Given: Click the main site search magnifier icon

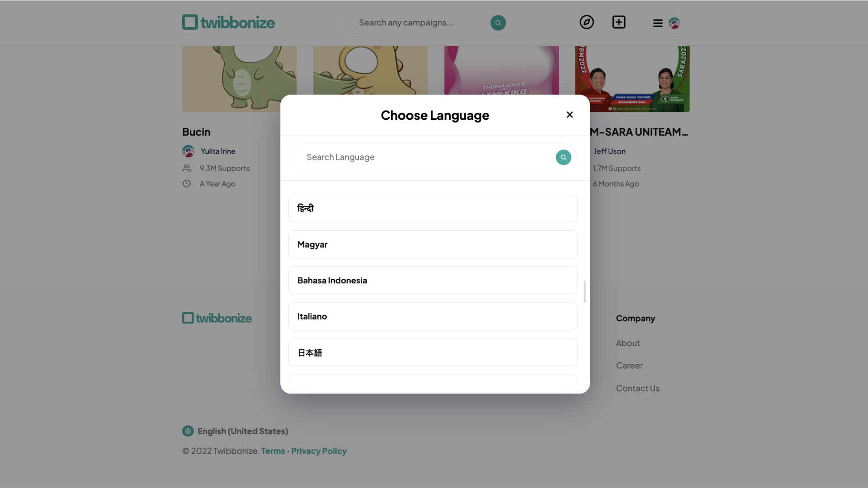Looking at the screenshot, I should (498, 23).
